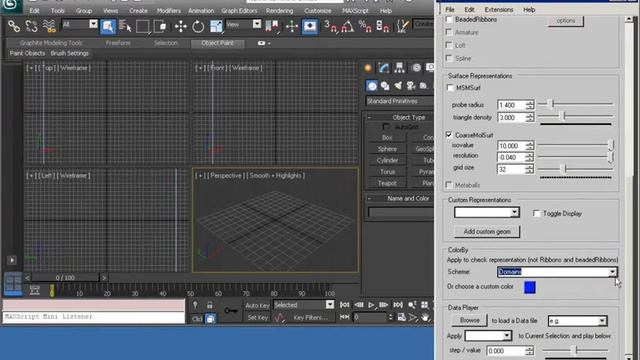Viewport: 640px width, 360px height.
Task: Toggle the Auto Key button
Action: [x=257, y=305]
